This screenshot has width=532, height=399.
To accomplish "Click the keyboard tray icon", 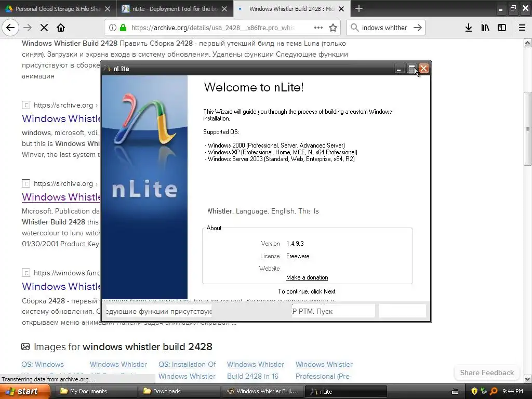I will tap(455, 392).
